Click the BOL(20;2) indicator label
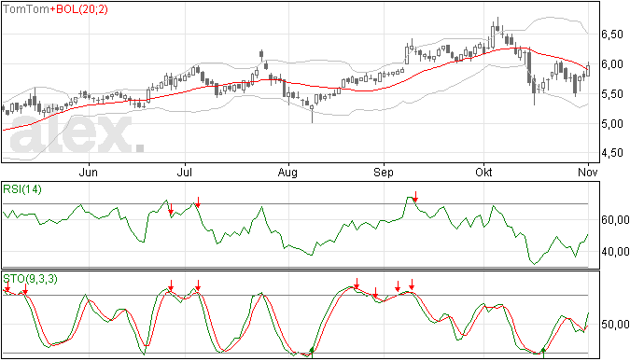 click(82, 8)
